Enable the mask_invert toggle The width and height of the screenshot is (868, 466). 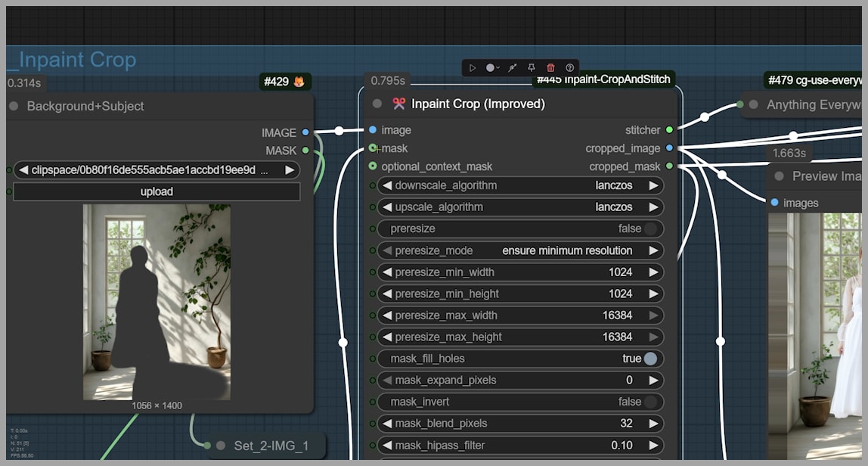click(649, 402)
